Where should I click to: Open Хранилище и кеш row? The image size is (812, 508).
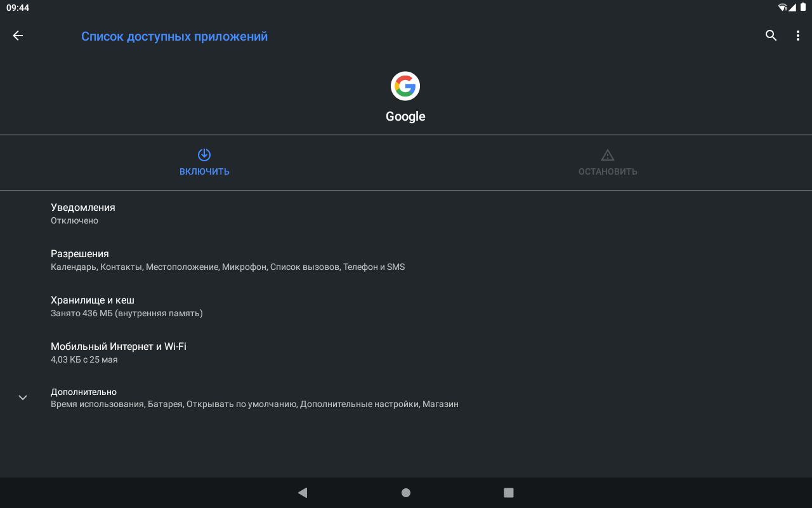(x=406, y=306)
